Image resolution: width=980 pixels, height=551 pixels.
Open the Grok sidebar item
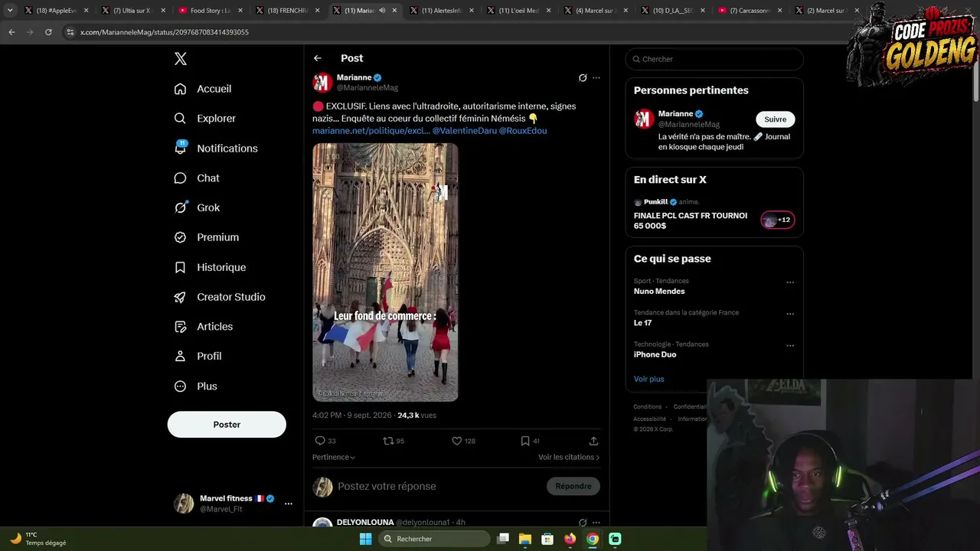[197, 207]
